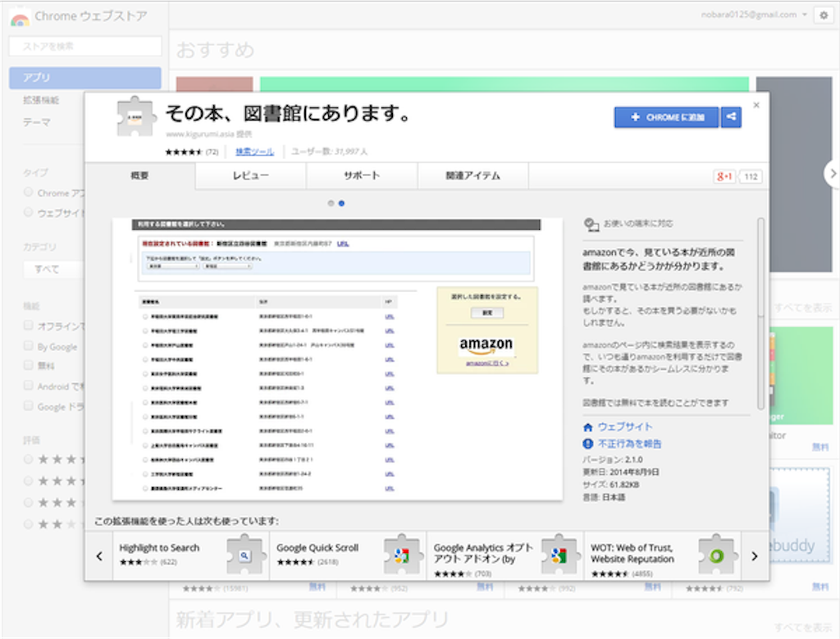Click the CHROME に追加 button

[x=666, y=116]
